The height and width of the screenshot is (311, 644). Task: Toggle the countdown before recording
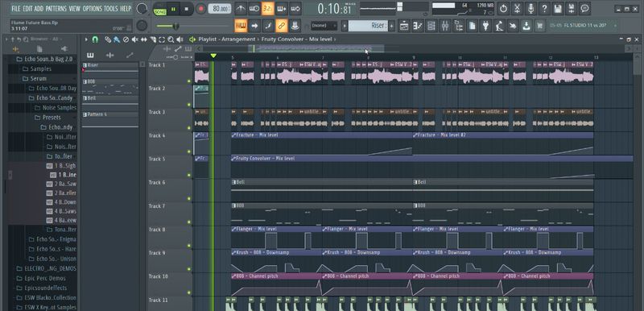coord(268,8)
